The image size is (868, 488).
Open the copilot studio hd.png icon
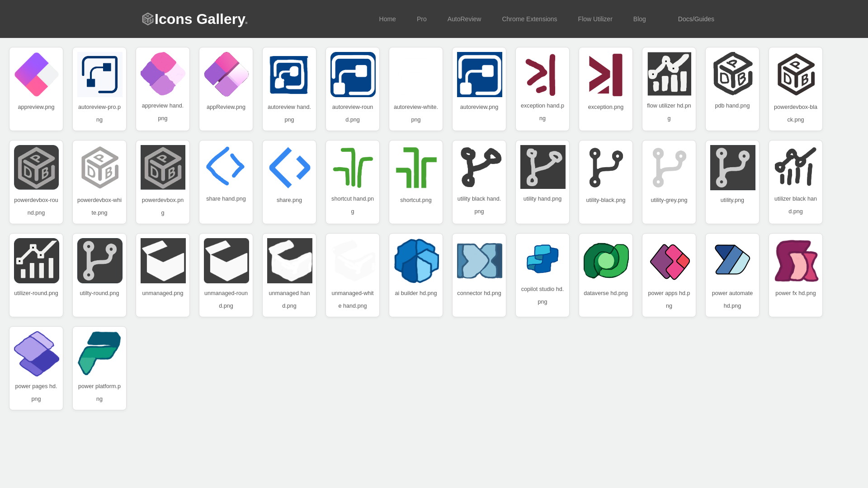542,259
